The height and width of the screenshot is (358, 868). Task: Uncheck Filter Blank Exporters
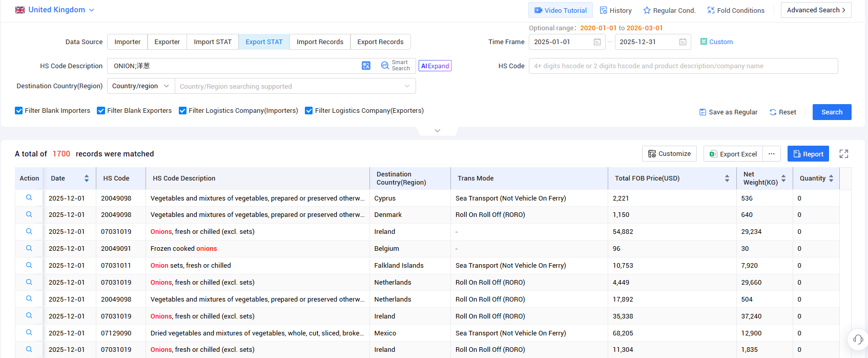pos(101,110)
